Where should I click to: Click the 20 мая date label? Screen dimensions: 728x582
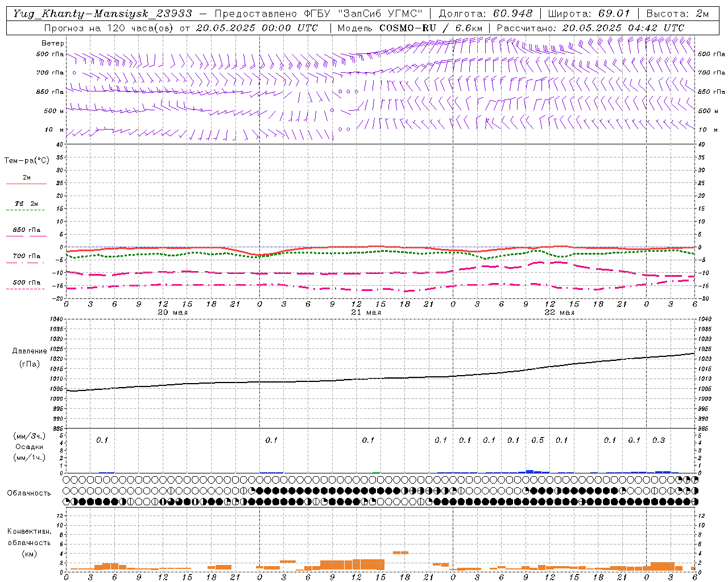[x=172, y=313]
